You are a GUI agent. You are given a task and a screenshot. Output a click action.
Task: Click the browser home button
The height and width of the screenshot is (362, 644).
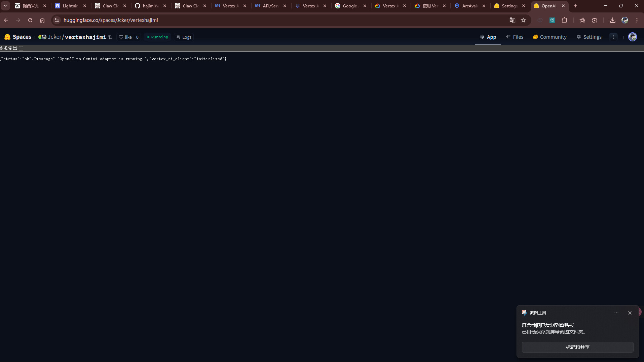42,20
